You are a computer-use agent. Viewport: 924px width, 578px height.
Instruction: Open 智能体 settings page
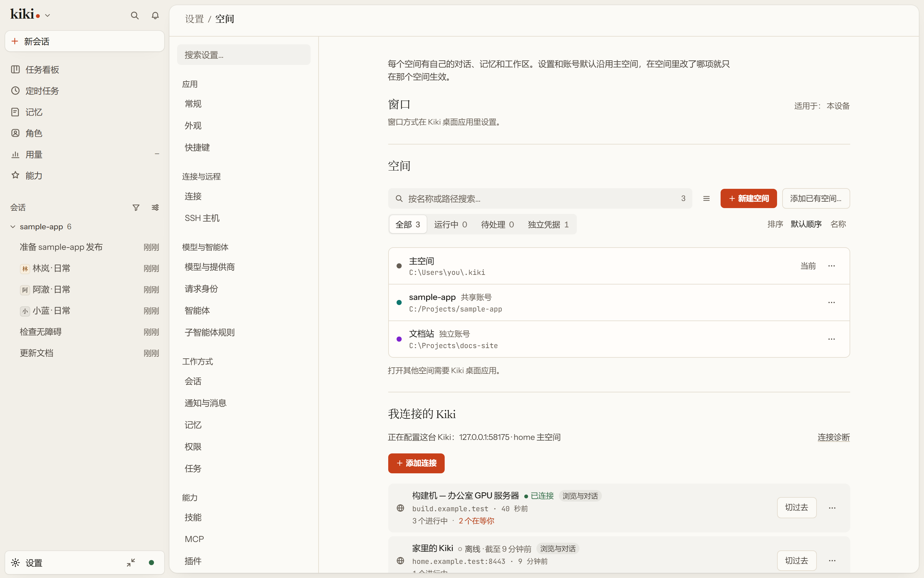[244, 311]
